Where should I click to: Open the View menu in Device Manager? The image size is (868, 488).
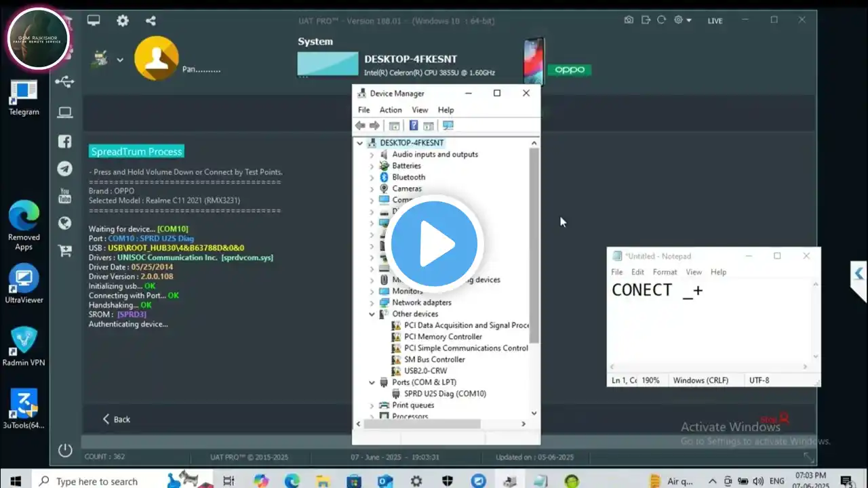click(x=420, y=110)
